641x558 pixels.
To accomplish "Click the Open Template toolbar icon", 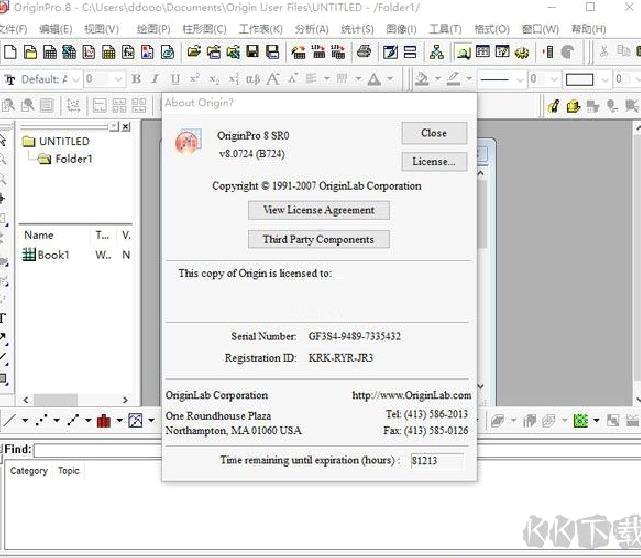I will pyautogui.click(x=213, y=52).
